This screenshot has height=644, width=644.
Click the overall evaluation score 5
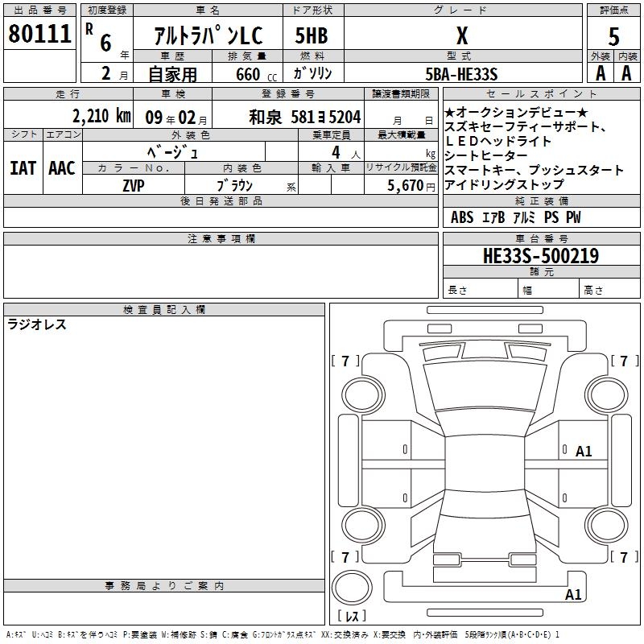click(x=613, y=36)
